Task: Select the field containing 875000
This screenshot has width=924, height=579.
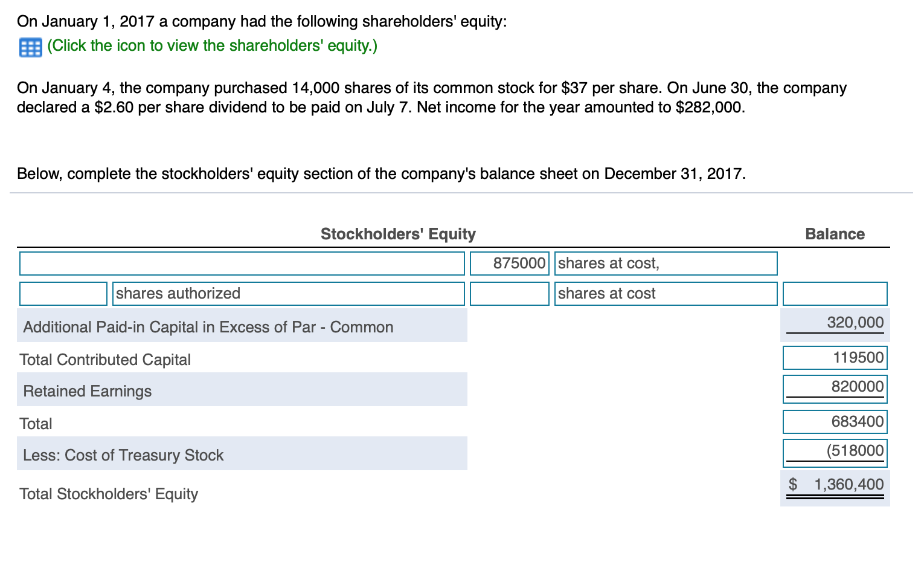Action: tap(509, 263)
